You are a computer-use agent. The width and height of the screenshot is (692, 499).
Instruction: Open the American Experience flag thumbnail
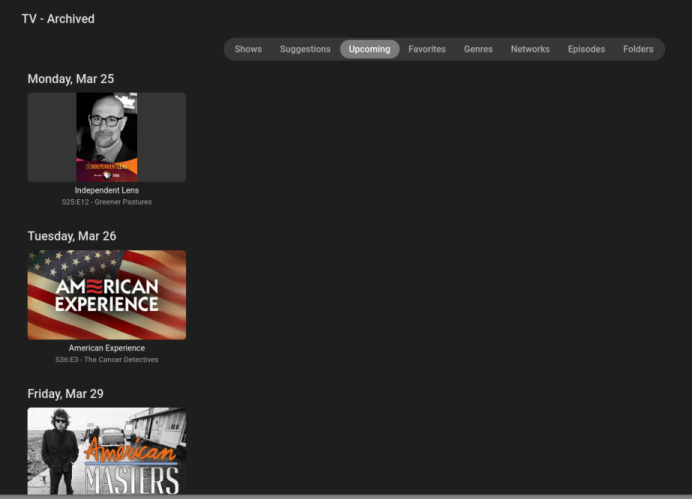107,295
